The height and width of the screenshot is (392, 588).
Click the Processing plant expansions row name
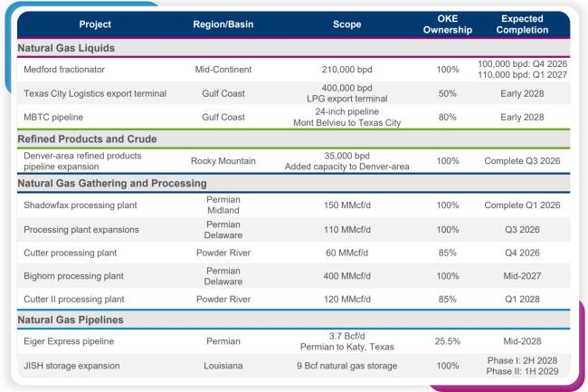[81, 230]
